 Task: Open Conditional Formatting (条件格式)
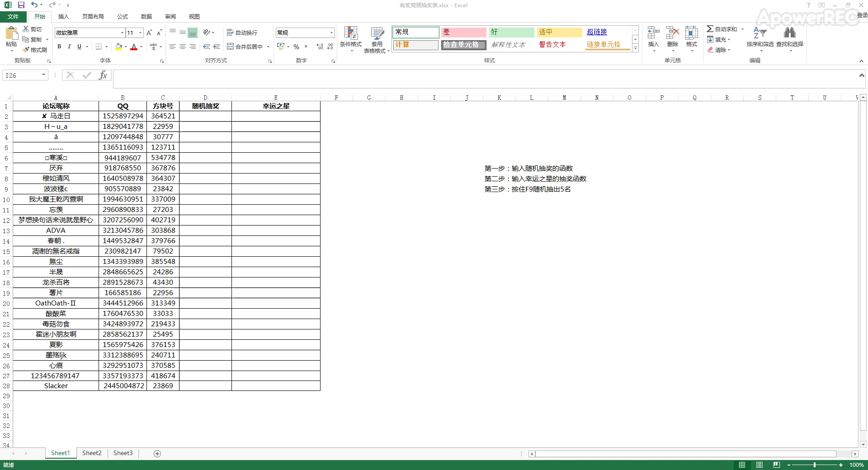click(351, 39)
